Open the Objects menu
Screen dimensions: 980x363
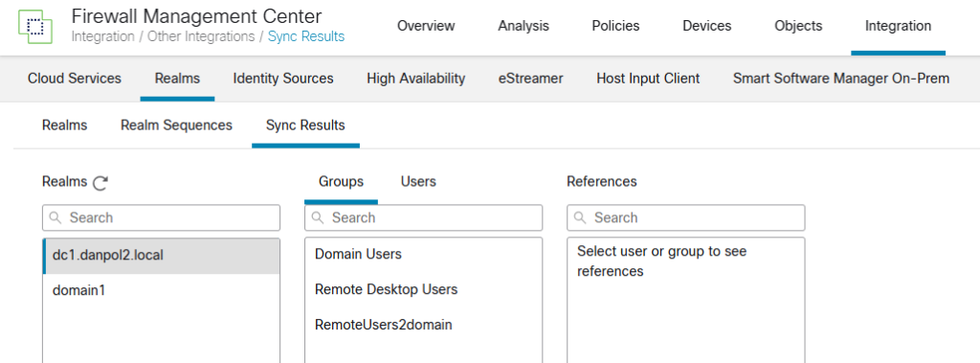pos(798,26)
